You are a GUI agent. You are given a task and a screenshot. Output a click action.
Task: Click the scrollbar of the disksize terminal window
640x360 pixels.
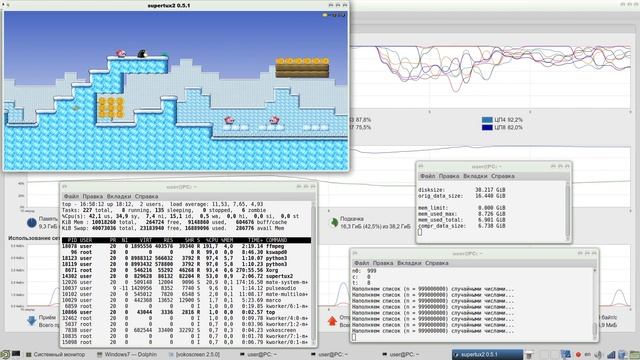(567, 211)
